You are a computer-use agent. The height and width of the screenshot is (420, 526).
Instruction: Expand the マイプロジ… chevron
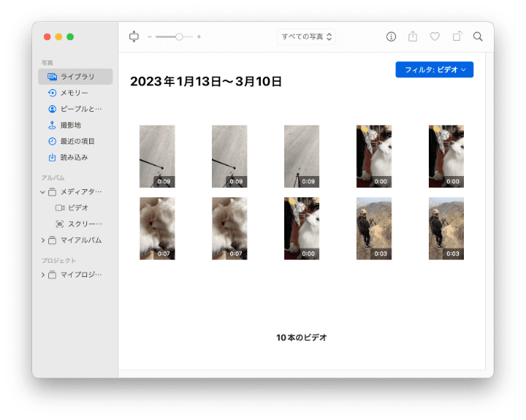(42, 275)
